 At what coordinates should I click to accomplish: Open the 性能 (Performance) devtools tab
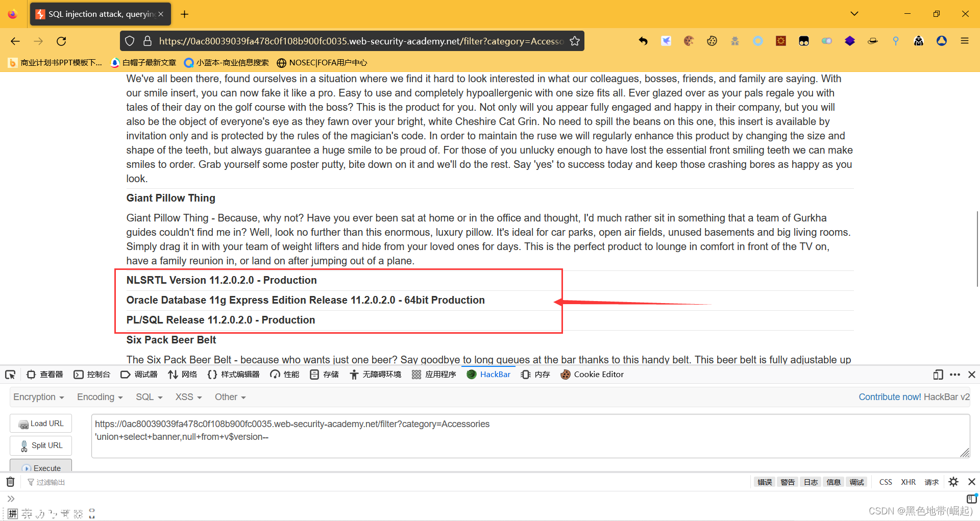point(284,375)
